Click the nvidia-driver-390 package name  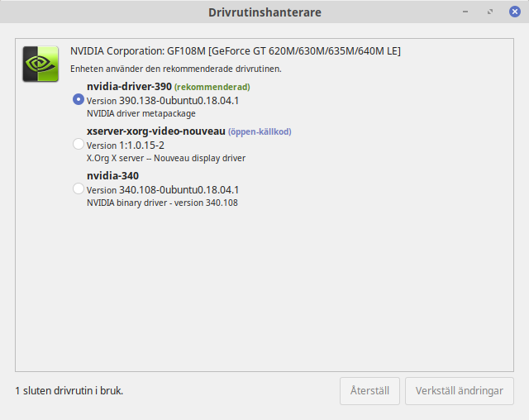click(129, 87)
